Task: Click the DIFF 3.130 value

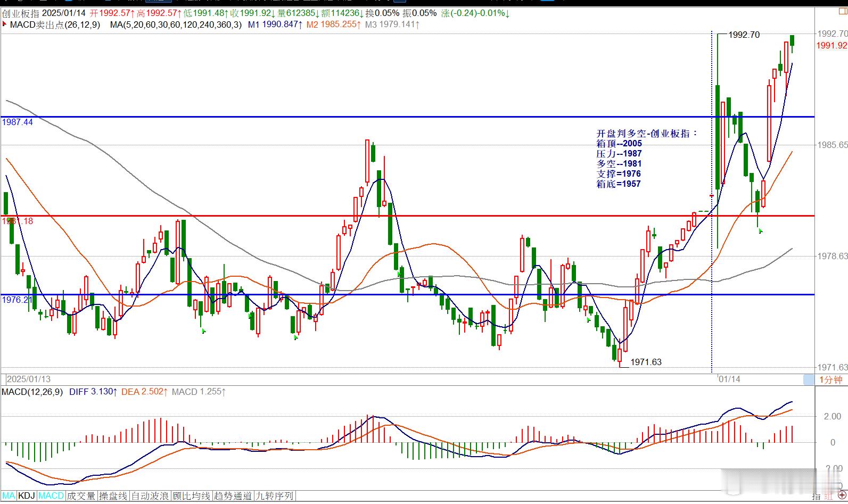Action: 93,392
